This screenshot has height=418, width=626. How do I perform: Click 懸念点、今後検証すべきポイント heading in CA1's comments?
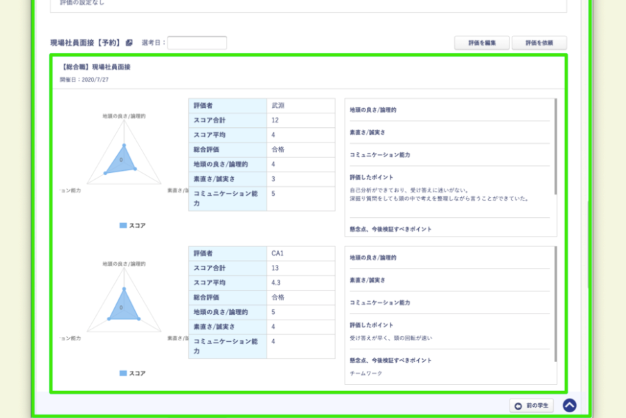pyautogui.click(x=392, y=359)
